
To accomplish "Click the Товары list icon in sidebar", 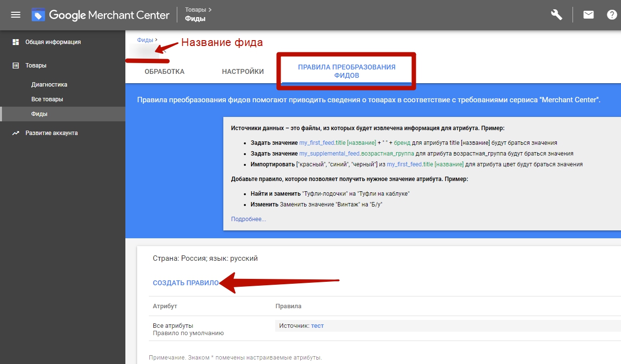I will 16,66.
